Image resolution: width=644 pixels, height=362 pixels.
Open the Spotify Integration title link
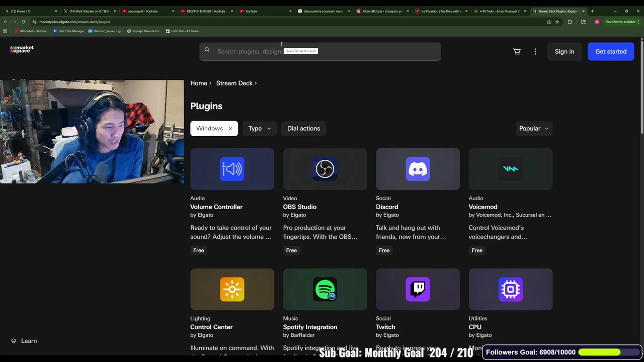tap(310, 327)
